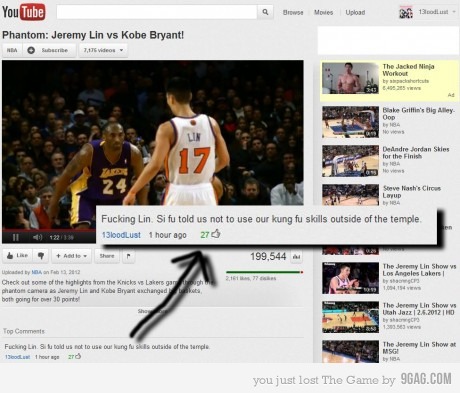Click The Jeremy Lin Show vs Los Angeles Lakers title
This screenshot has height=393, width=460.
(419, 270)
